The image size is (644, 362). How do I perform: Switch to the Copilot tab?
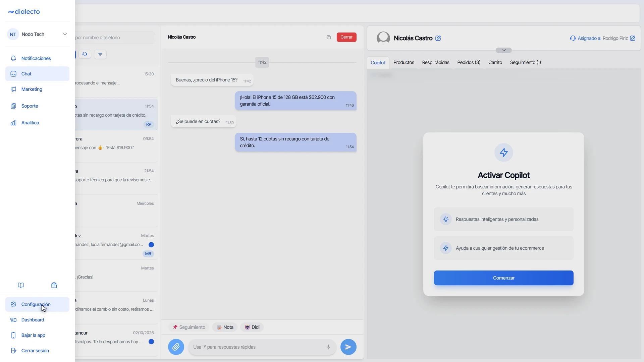tap(378, 63)
